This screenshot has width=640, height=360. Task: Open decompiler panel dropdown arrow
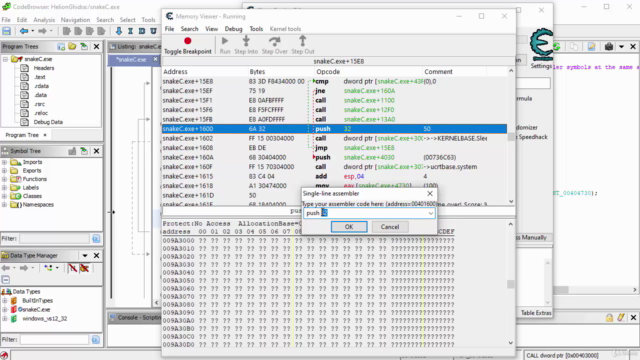[x=621, y=47]
